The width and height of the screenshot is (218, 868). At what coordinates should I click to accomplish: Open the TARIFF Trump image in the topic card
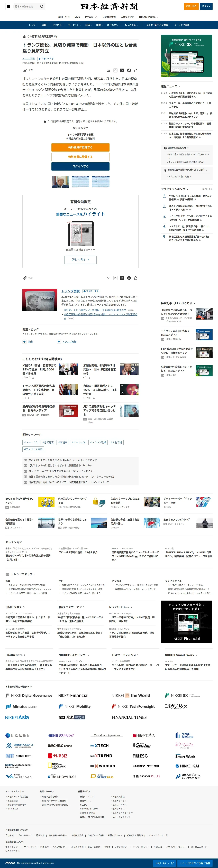click(40, 300)
